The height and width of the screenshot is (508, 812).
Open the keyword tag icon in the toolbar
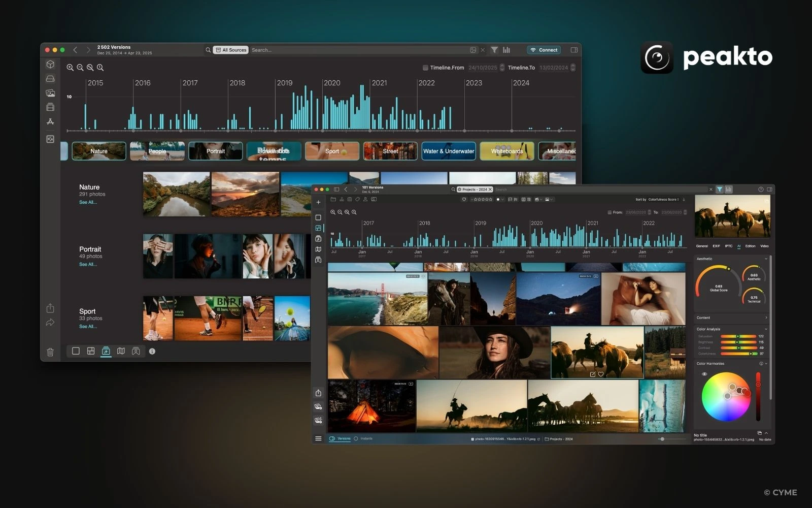(357, 199)
